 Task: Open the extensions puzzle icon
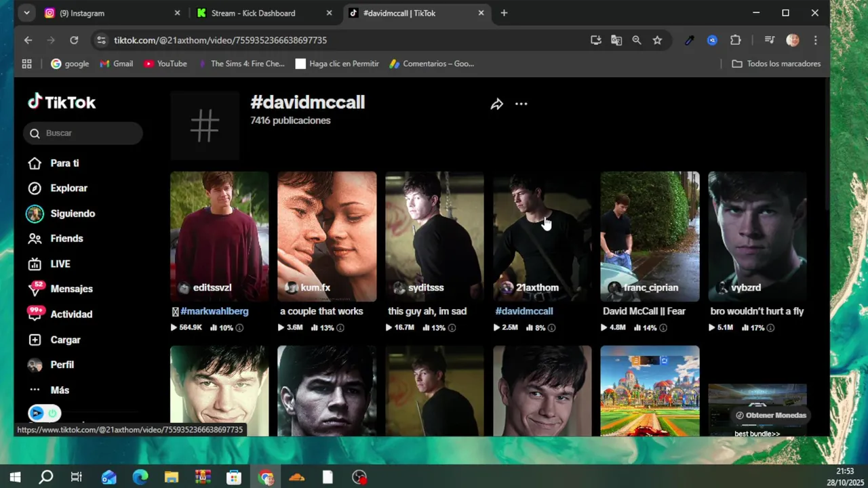pyautogui.click(x=735, y=40)
